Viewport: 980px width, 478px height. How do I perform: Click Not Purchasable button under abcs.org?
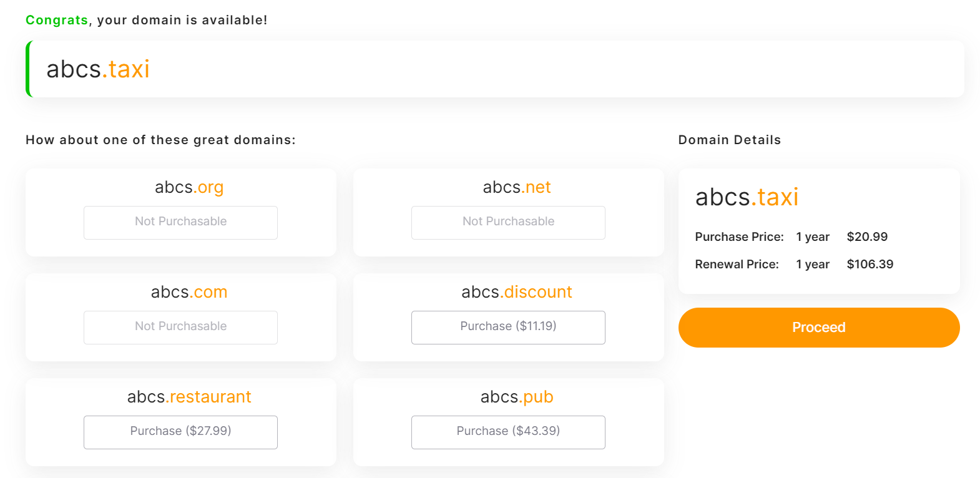click(180, 222)
